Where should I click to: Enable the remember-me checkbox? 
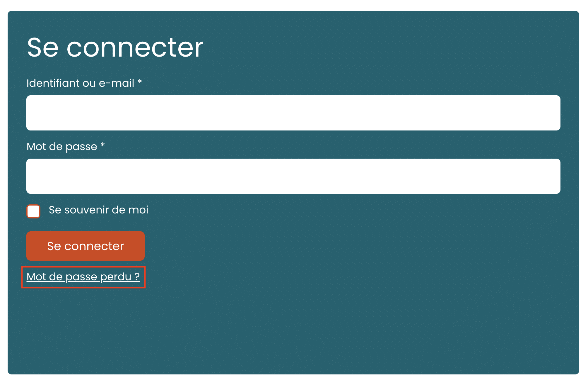(33, 211)
